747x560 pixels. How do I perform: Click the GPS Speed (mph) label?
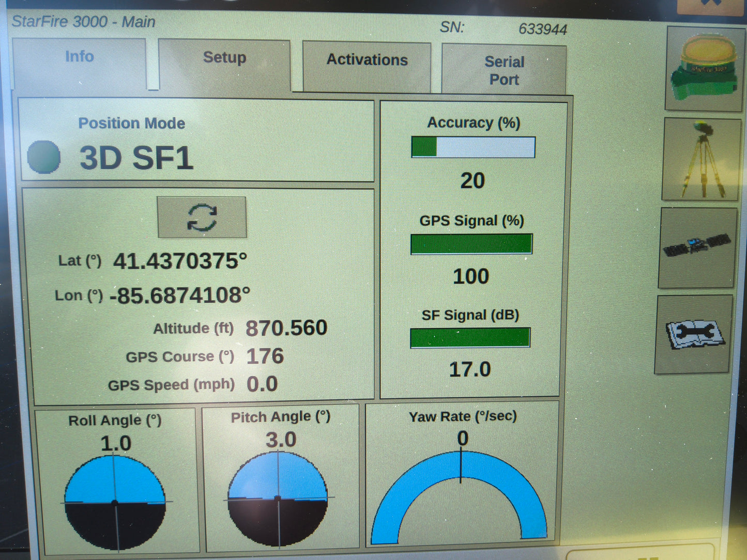click(x=171, y=385)
